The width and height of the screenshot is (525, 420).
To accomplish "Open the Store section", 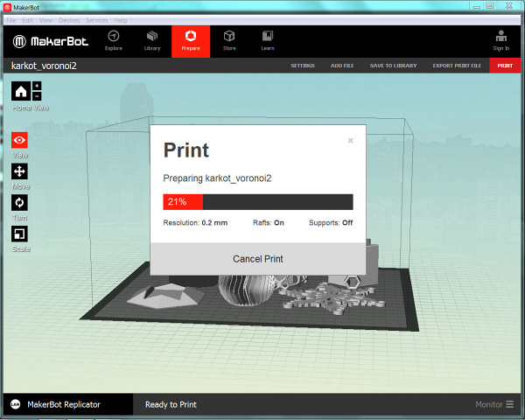I will click(x=229, y=41).
